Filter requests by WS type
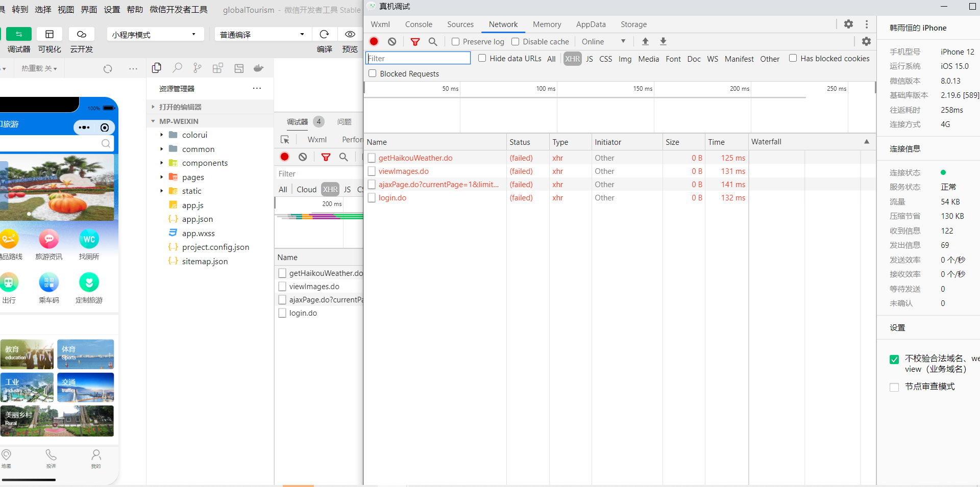The height and width of the screenshot is (487, 980). (713, 59)
